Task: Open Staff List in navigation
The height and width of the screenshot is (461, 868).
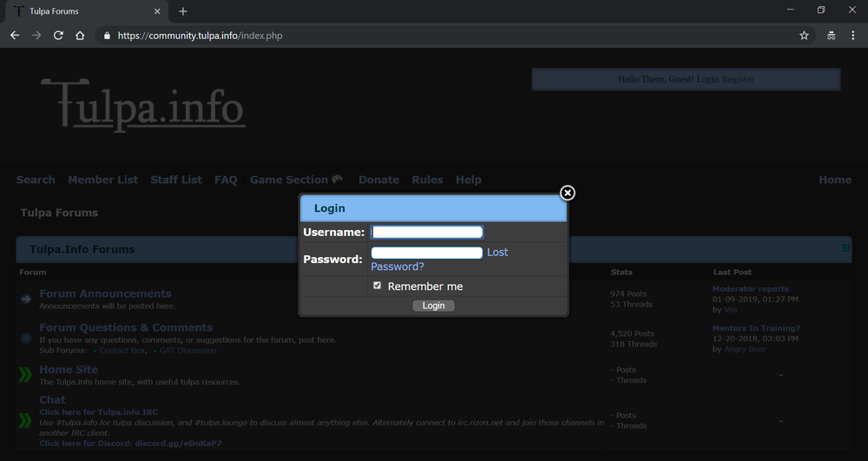Action: click(x=176, y=180)
